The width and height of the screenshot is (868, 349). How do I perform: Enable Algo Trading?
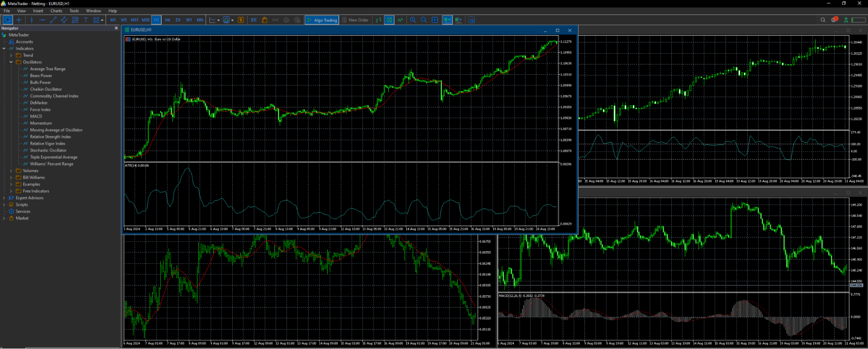click(322, 20)
